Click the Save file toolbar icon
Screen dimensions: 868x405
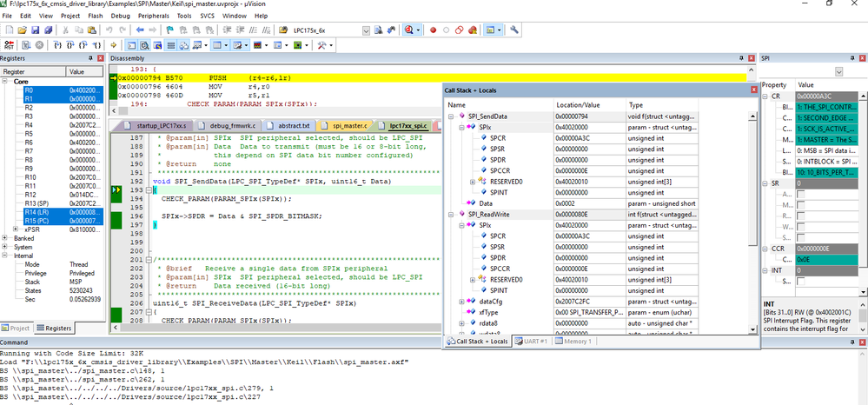click(x=37, y=30)
